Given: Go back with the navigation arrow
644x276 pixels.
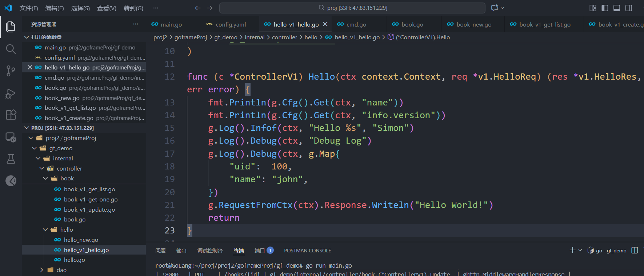Looking at the screenshot, I should point(197,8).
